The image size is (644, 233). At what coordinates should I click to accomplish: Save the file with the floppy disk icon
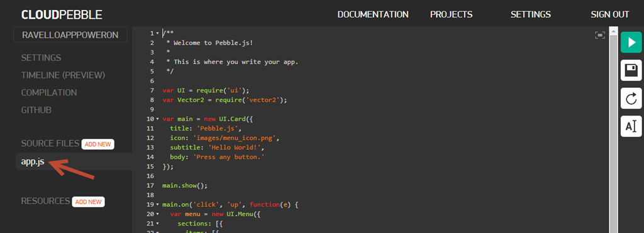631,70
